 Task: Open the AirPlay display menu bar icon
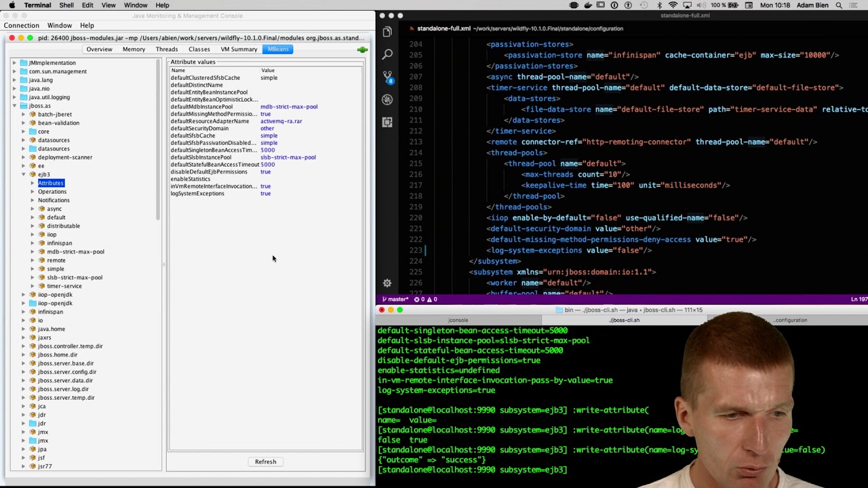[x=687, y=5]
